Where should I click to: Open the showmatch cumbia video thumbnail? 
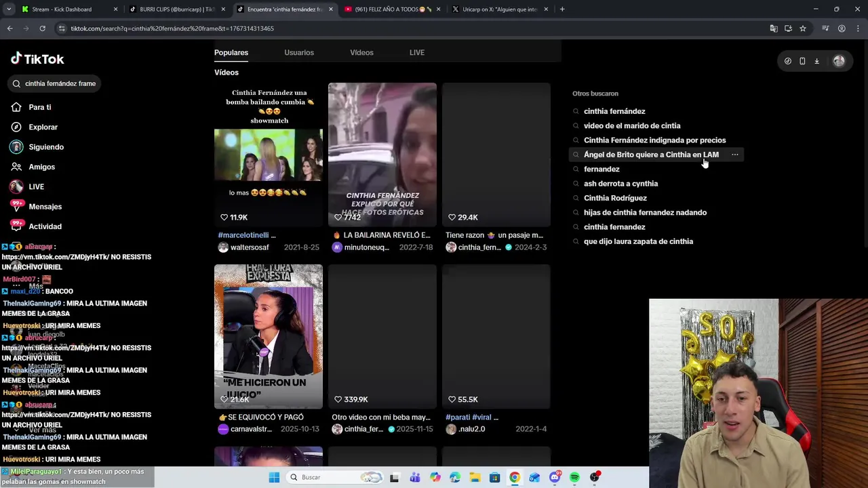[269, 155]
